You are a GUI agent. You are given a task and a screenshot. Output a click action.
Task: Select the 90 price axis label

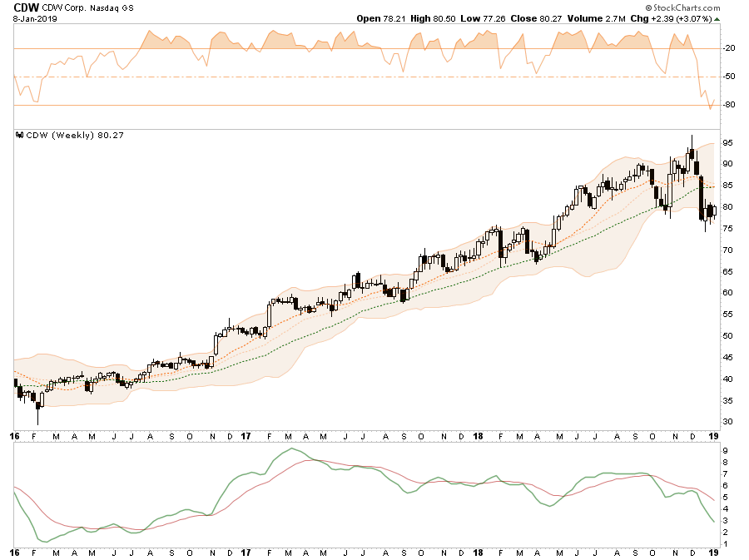coord(728,164)
